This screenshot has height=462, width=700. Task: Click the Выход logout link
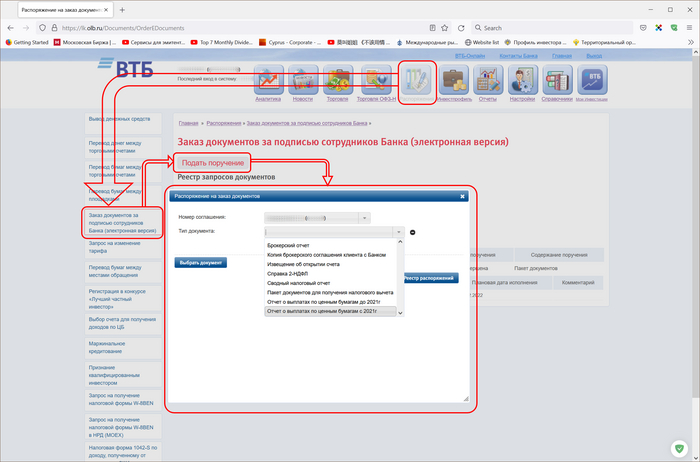tap(594, 56)
